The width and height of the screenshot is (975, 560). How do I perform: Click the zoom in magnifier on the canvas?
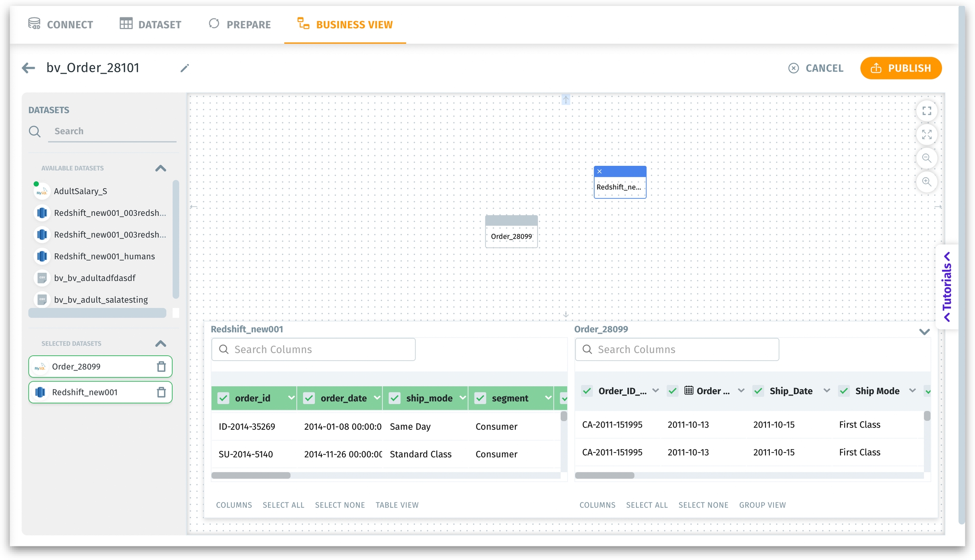click(926, 182)
